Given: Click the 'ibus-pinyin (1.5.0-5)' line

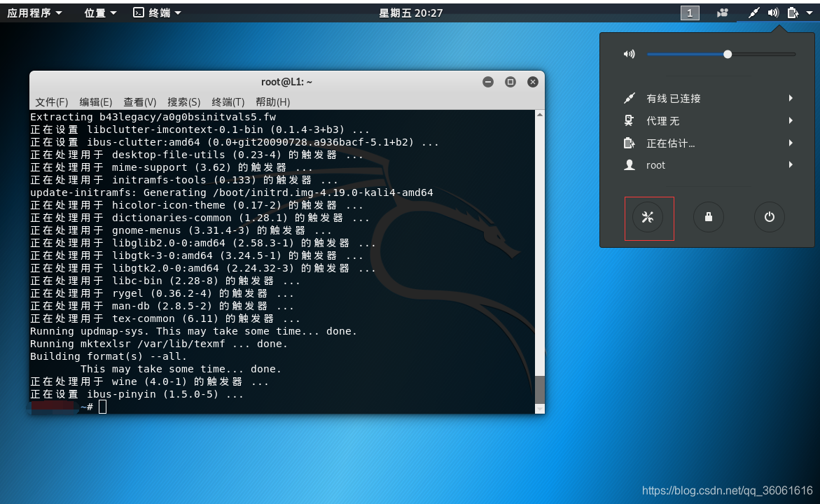Looking at the screenshot, I should [x=137, y=394].
